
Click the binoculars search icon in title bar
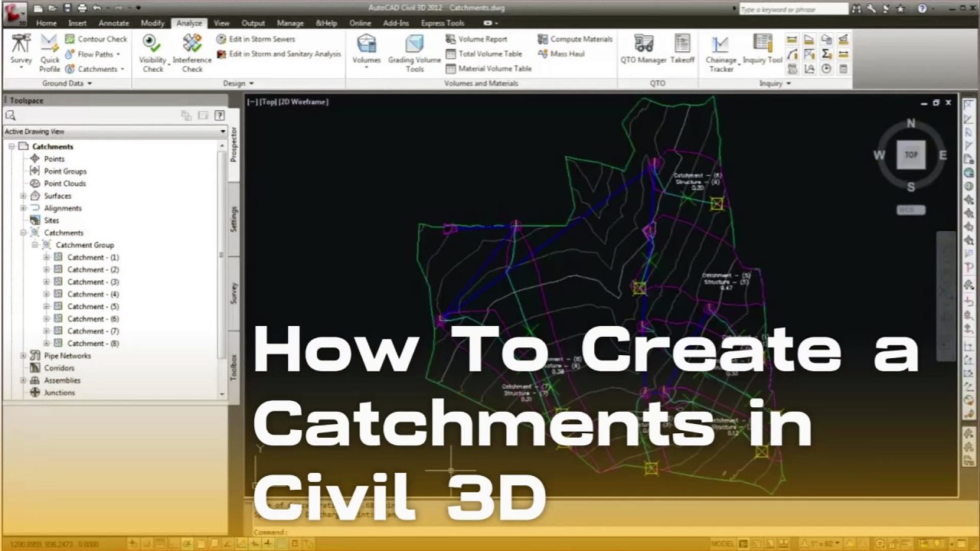click(857, 9)
